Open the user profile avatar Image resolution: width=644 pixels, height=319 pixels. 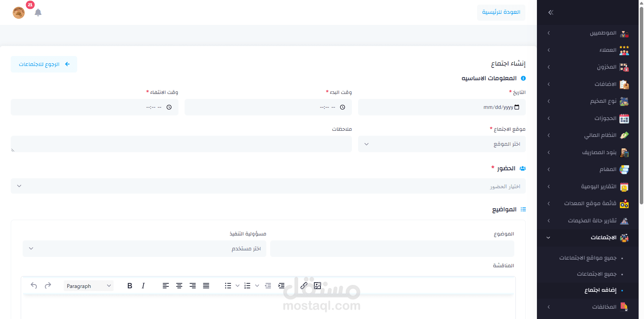[19, 13]
